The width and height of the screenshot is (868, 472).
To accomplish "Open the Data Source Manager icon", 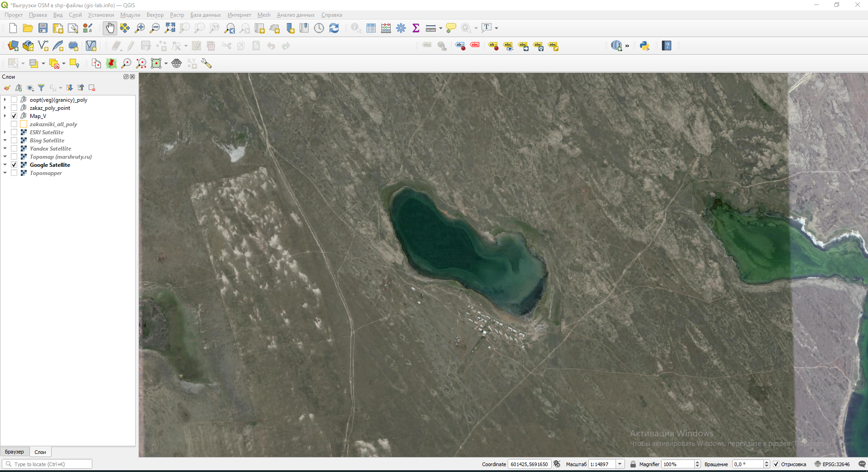I will [13, 46].
